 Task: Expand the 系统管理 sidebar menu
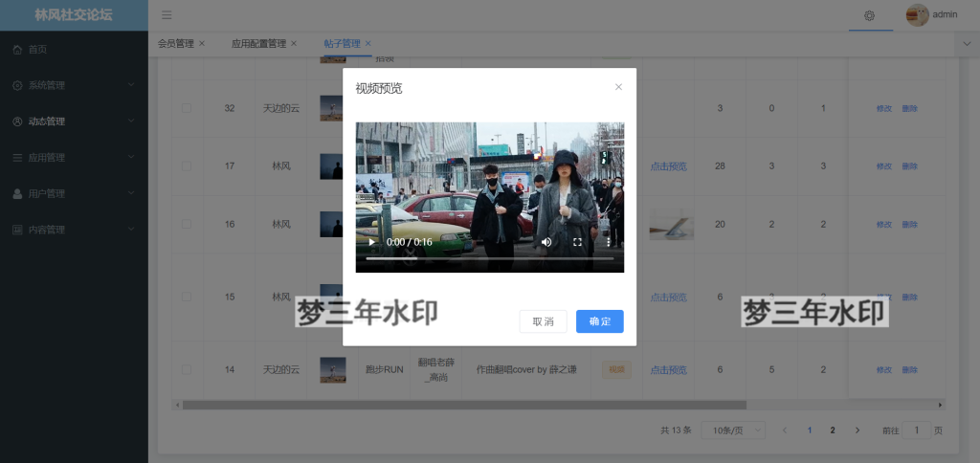pos(74,85)
